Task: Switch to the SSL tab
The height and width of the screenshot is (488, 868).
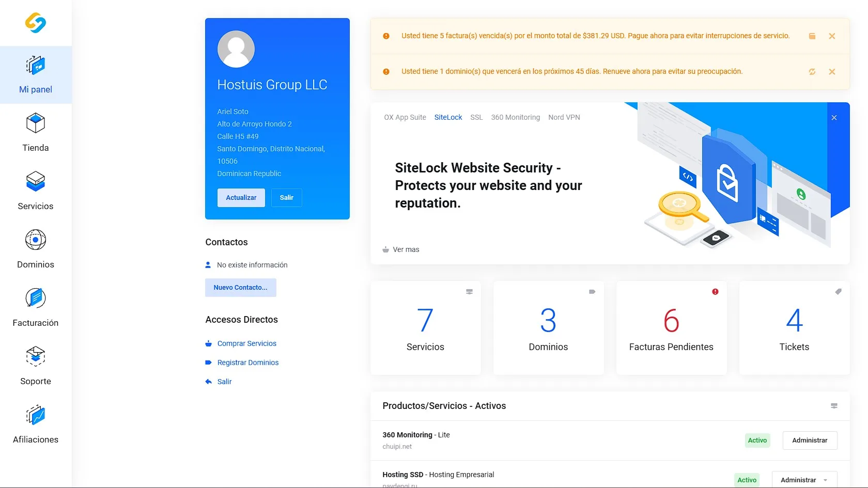Action: (x=476, y=117)
